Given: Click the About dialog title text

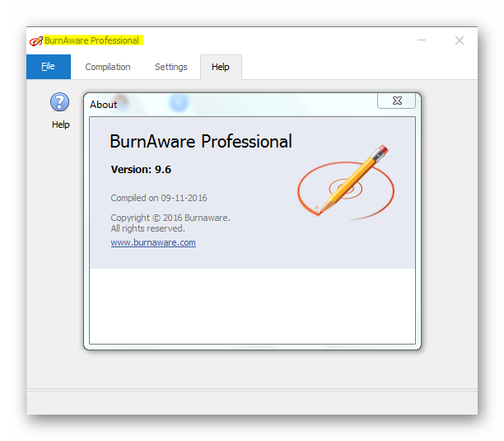Looking at the screenshot, I should [104, 105].
